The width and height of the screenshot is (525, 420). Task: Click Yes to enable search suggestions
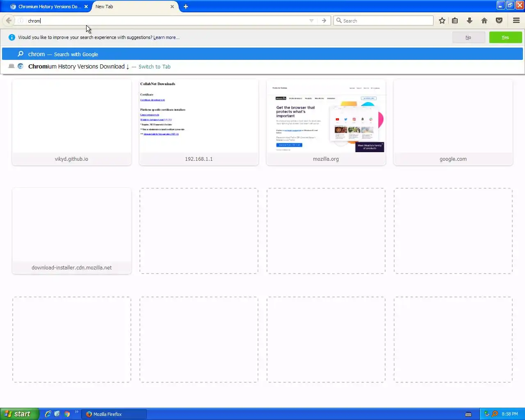[x=505, y=37]
